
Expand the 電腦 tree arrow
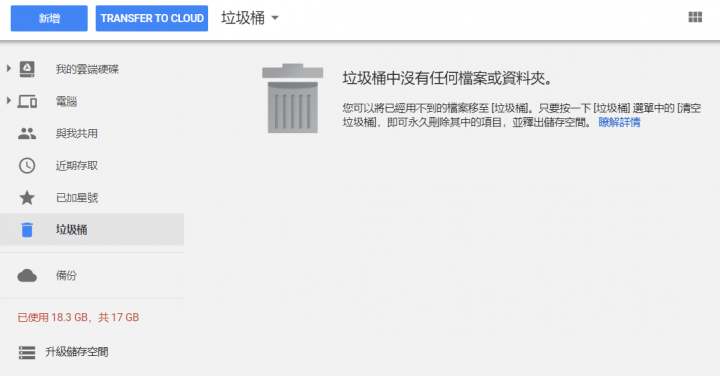[8, 101]
